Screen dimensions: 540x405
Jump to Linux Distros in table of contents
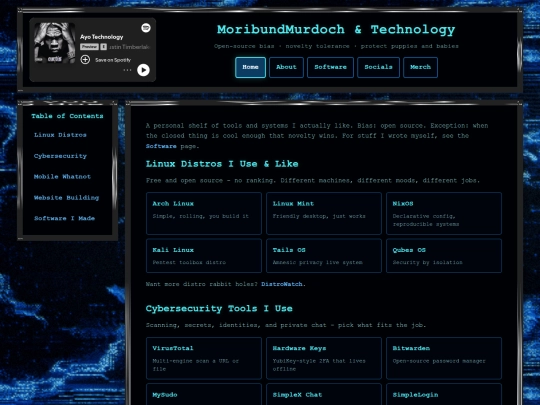[x=60, y=135]
